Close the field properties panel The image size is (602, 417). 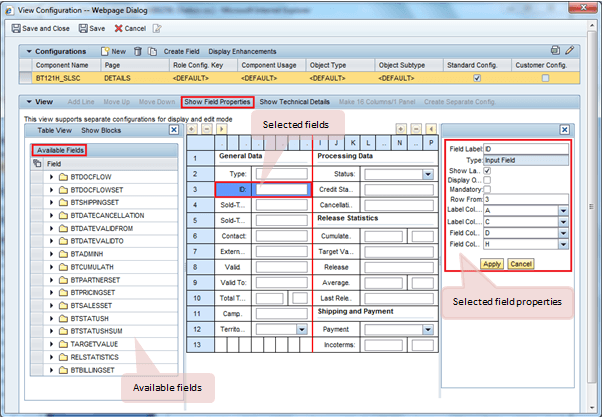point(564,130)
